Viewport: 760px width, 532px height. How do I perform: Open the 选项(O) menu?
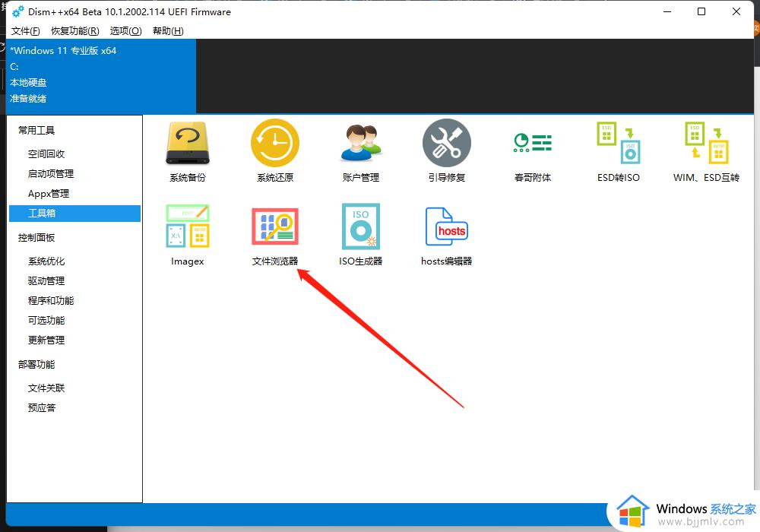pos(125,31)
